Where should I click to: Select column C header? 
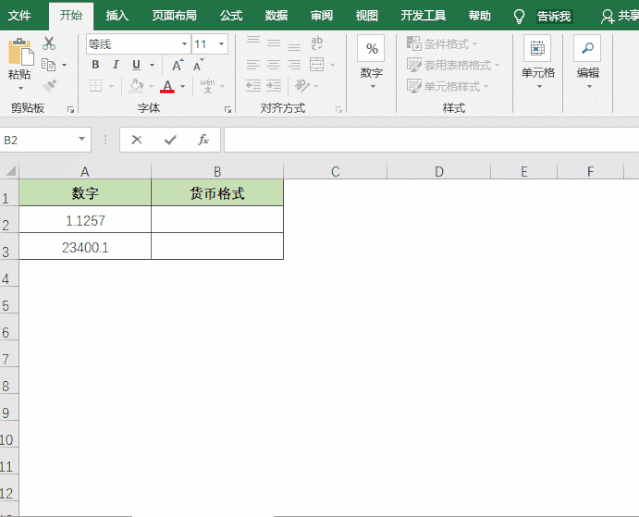coord(335,172)
